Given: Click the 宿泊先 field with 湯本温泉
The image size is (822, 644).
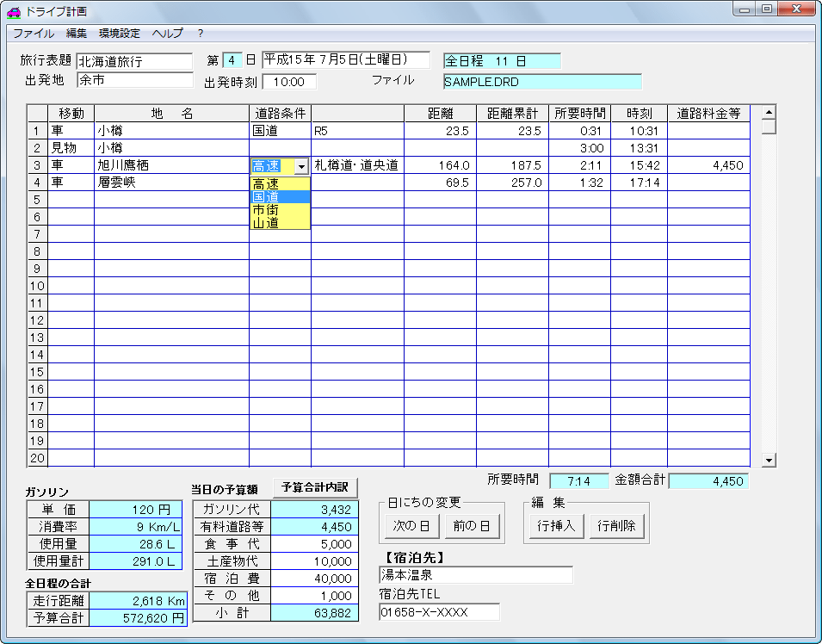Looking at the screenshot, I should (475, 574).
